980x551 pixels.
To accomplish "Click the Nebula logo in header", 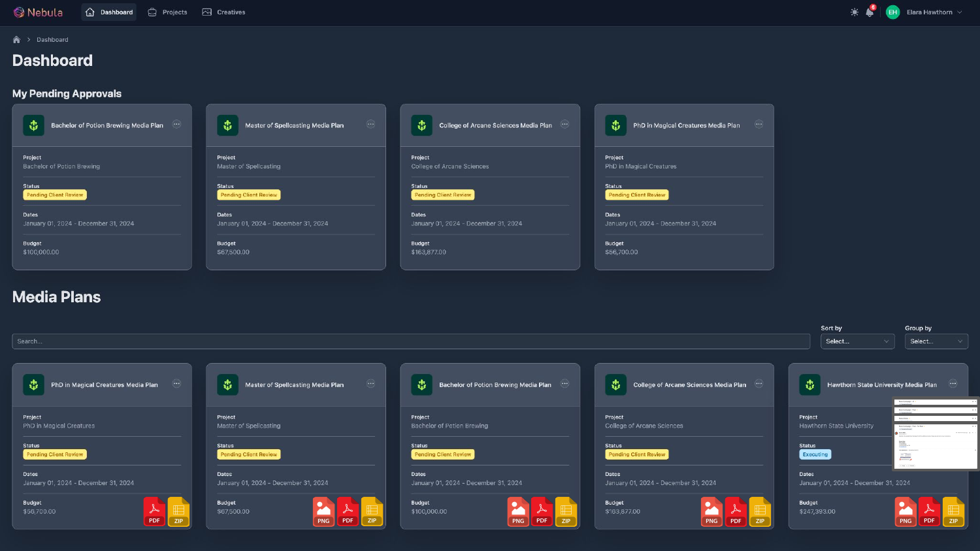I will [x=39, y=12].
